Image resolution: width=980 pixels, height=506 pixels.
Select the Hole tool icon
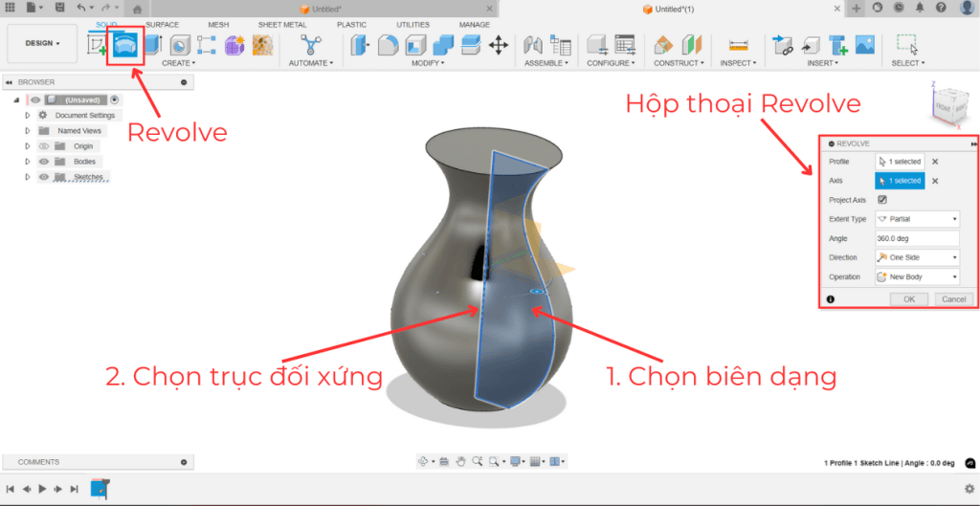coord(180,45)
